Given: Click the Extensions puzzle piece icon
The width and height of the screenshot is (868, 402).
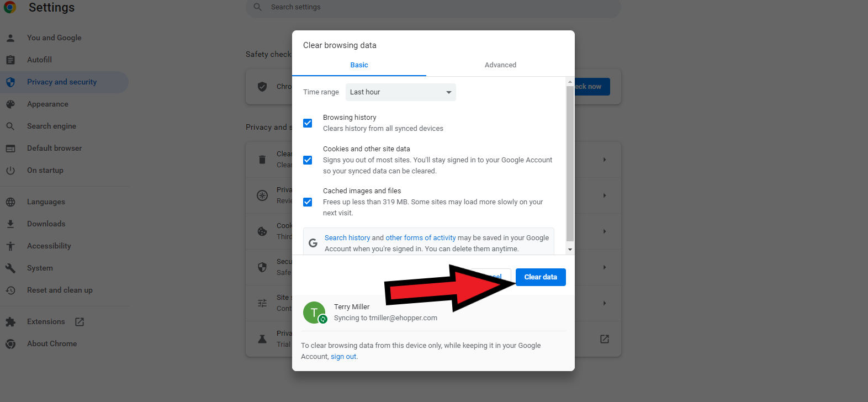Looking at the screenshot, I should (x=10, y=321).
